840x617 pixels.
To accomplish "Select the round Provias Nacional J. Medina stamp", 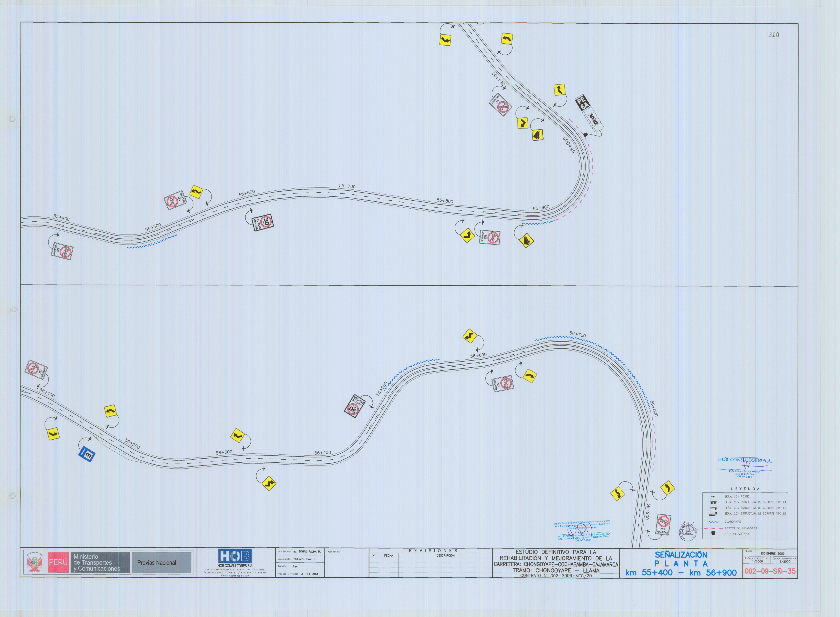I will tap(688, 531).
